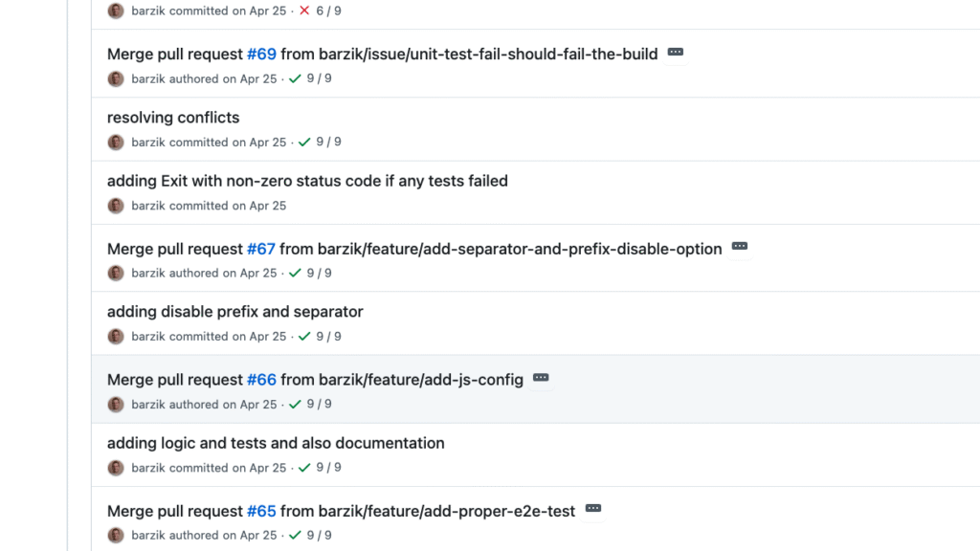Open pull request #69 link
This screenshot has height=551, width=980.
point(261,54)
